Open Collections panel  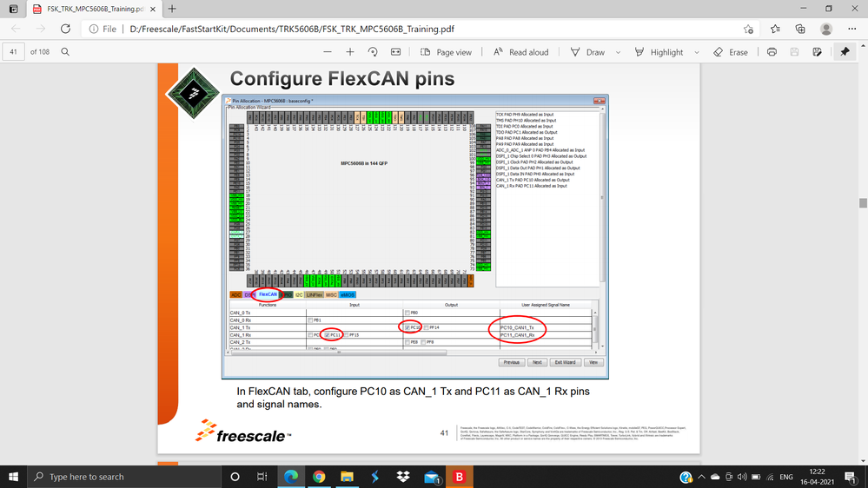(x=800, y=29)
